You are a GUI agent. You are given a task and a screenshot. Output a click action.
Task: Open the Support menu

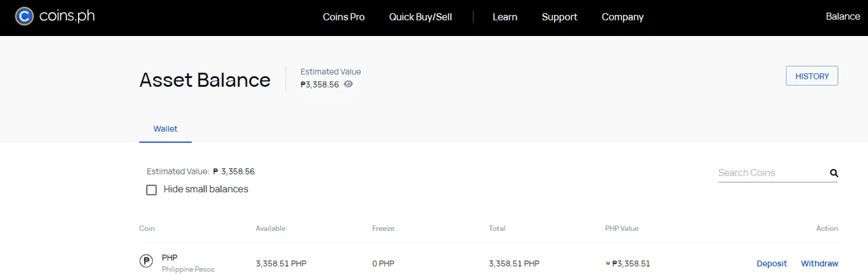pos(559,17)
